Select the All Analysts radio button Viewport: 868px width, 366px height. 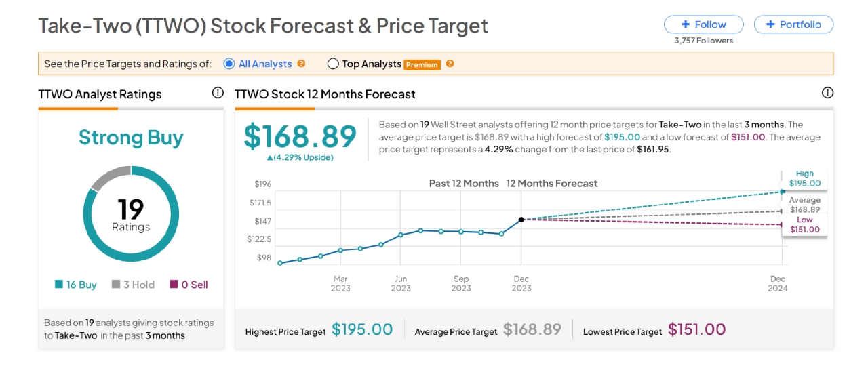[229, 64]
